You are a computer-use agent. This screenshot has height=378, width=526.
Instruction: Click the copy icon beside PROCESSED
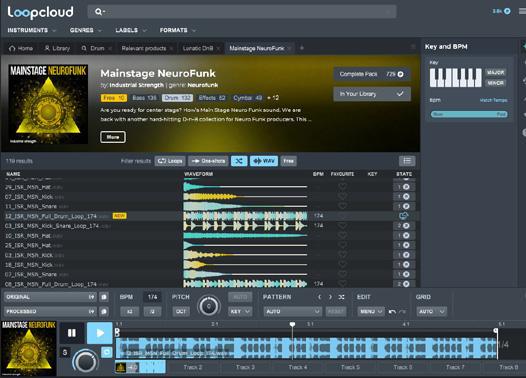tap(104, 312)
